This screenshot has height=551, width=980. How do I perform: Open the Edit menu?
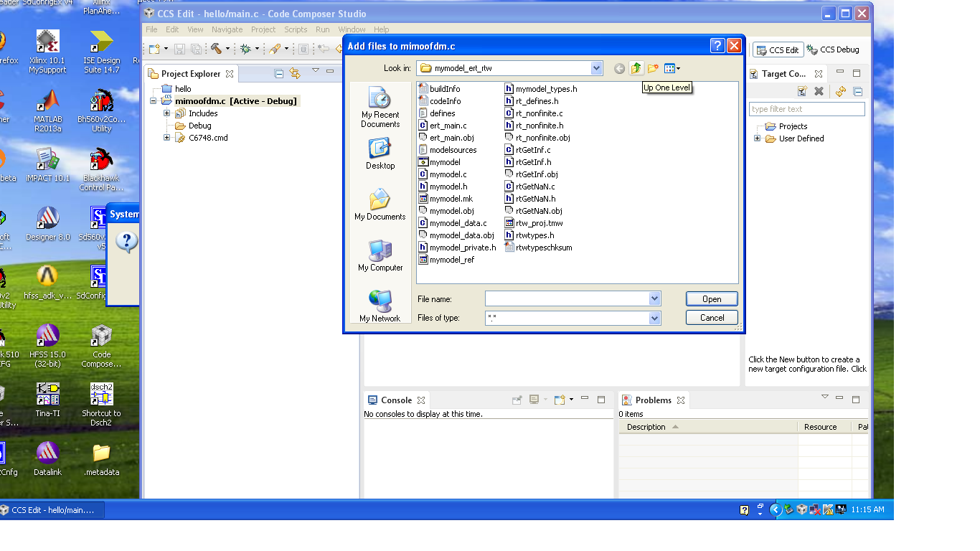point(172,29)
